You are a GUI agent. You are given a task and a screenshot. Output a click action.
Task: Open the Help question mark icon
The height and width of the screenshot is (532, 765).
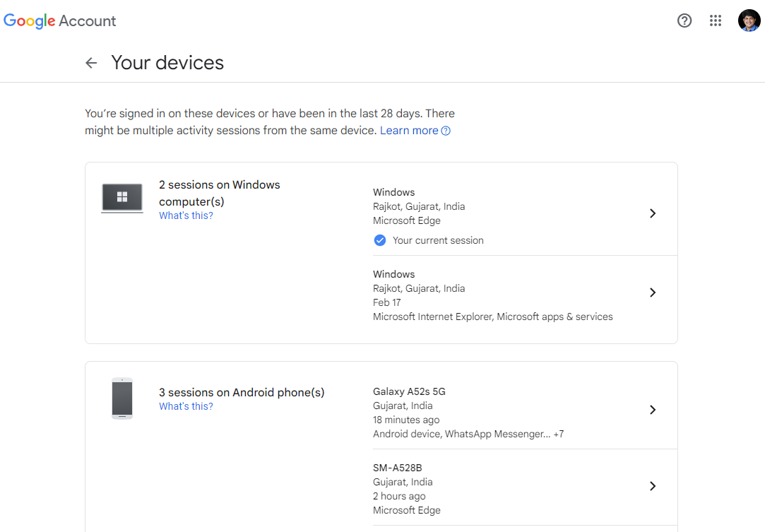pyautogui.click(x=684, y=20)
